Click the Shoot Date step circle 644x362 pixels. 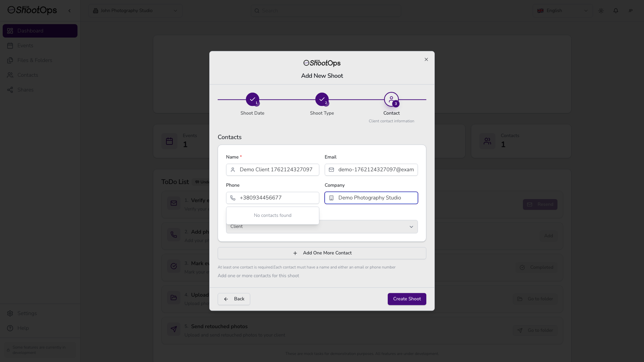(x=252, y=99)
